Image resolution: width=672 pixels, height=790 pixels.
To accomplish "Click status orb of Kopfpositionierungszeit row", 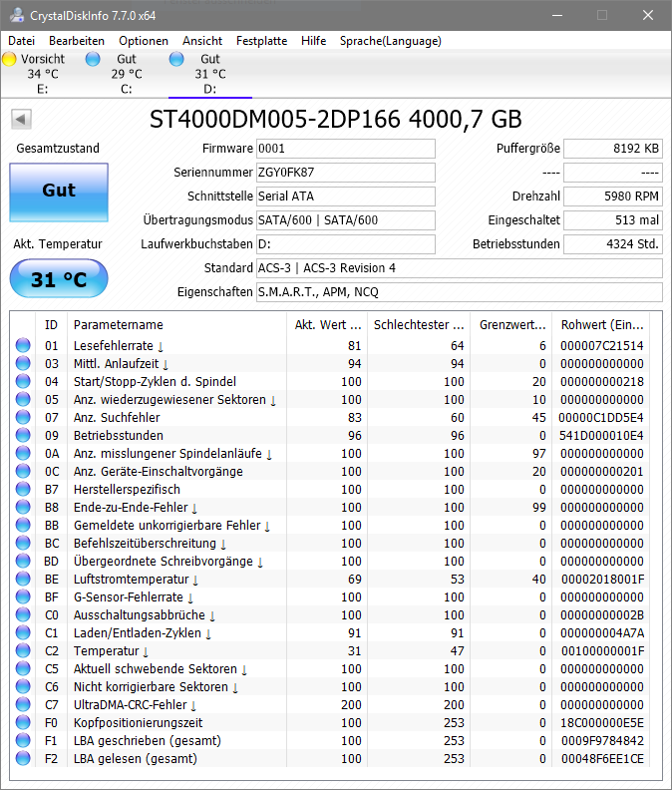I will (23, 722).
